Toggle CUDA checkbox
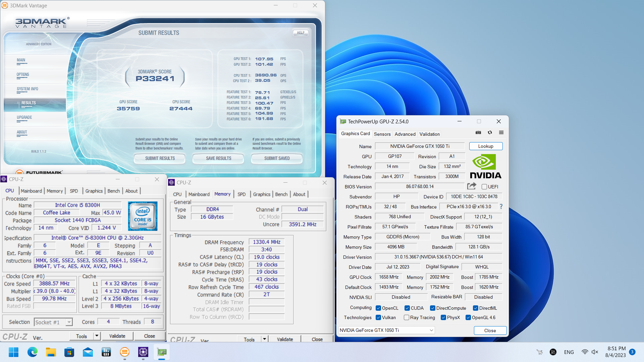The image size is (644, 362). pos(407,308)
